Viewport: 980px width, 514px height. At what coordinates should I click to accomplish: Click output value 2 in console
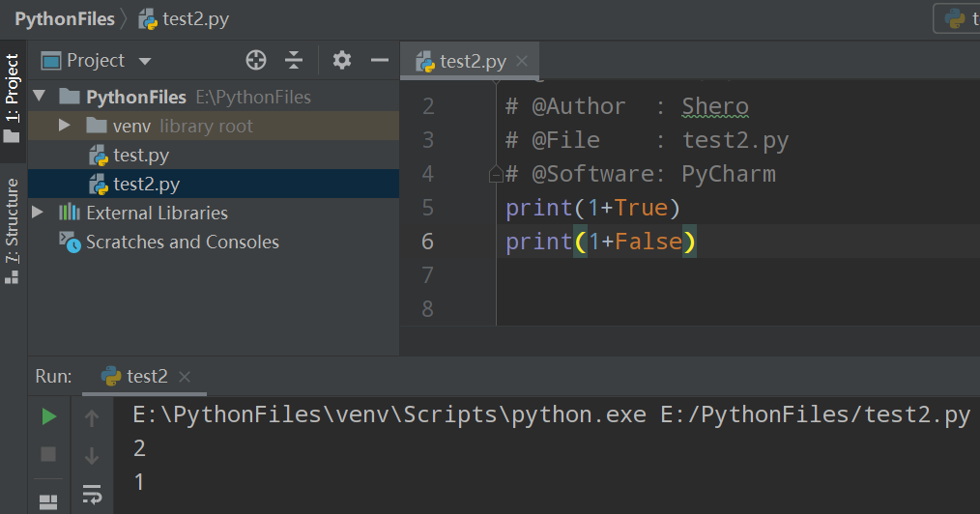[x=139, y=448]
